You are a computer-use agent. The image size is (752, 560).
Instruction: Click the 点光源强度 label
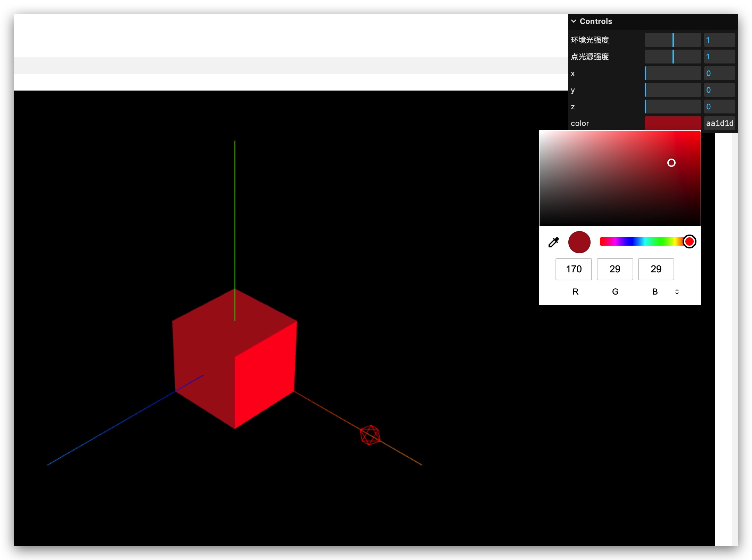590,57
